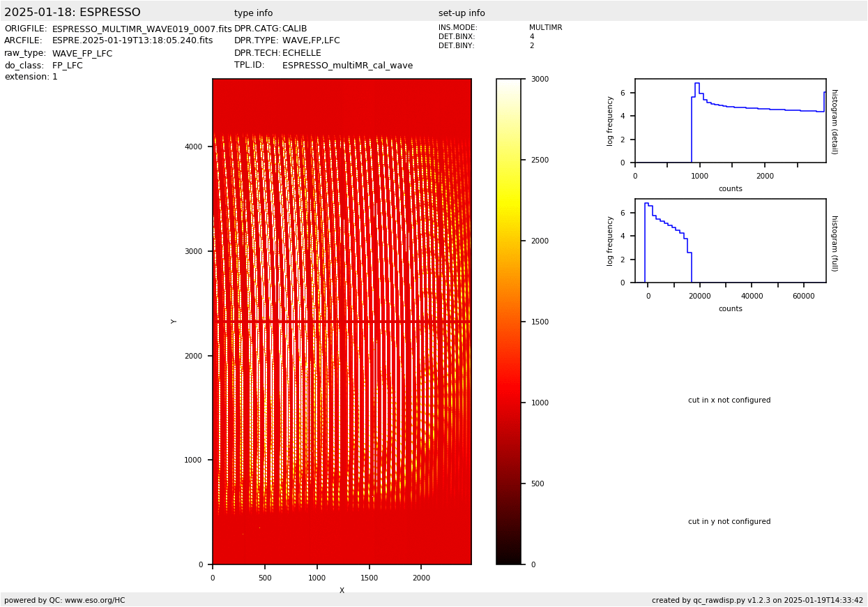Select TPL.ID value ESPRESSO_multiMR_cal_wave

pyautogui.click(x=347, y=66)
